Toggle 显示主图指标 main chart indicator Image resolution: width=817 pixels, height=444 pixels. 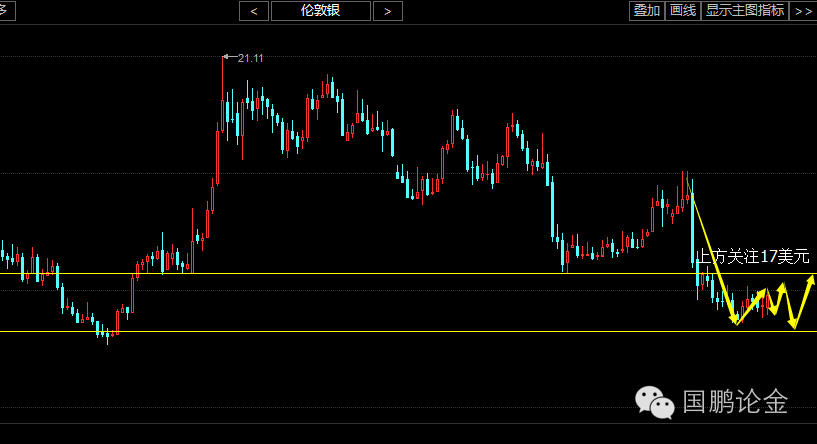[745, 11]
